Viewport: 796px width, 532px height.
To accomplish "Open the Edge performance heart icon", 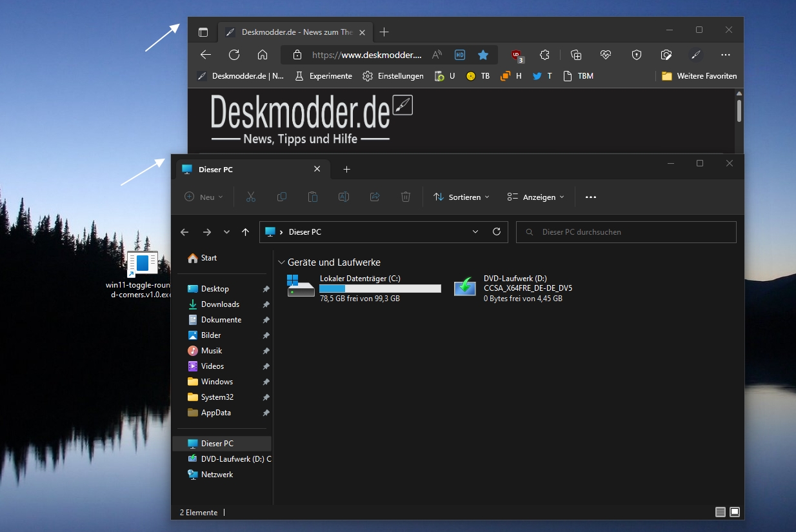I will pos(605,55).
